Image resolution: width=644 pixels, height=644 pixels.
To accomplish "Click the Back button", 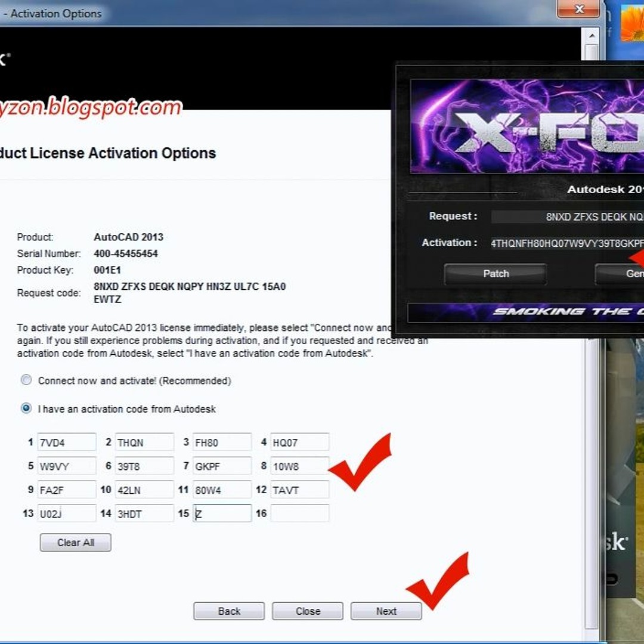I will click(x=229, y=611).
